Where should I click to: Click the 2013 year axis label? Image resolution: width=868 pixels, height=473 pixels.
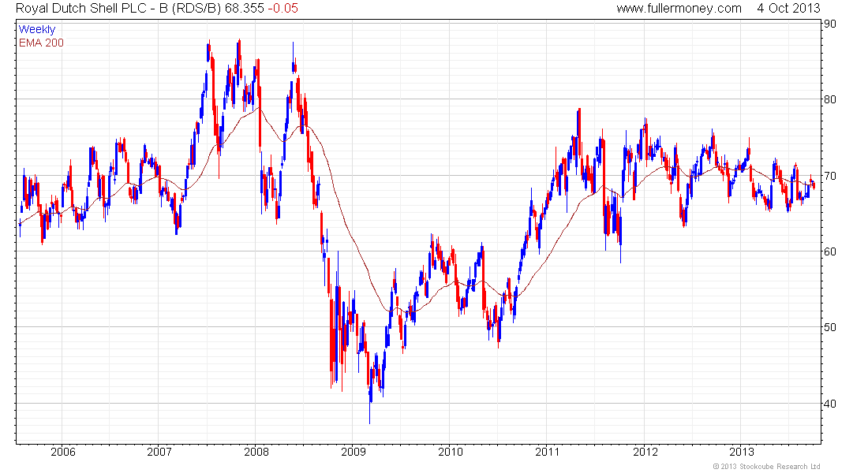741,452
